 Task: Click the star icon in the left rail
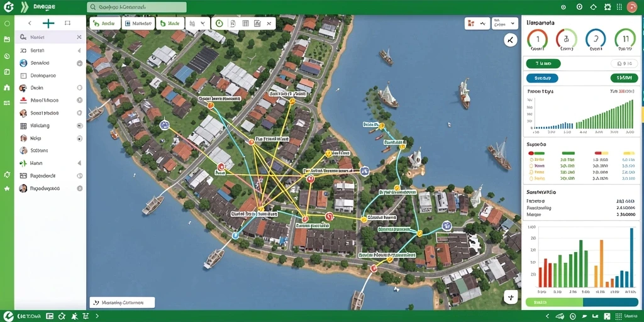pos(6,189)
